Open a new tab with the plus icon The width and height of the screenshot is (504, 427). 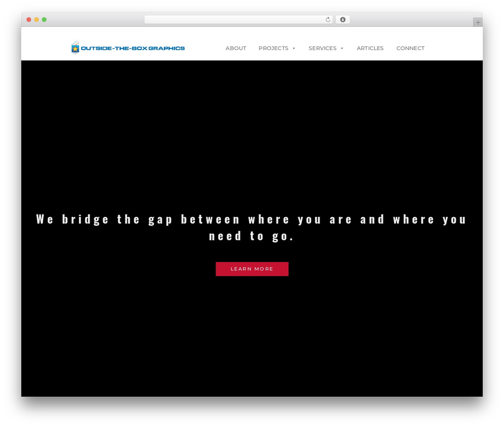(x=478, y=22)
